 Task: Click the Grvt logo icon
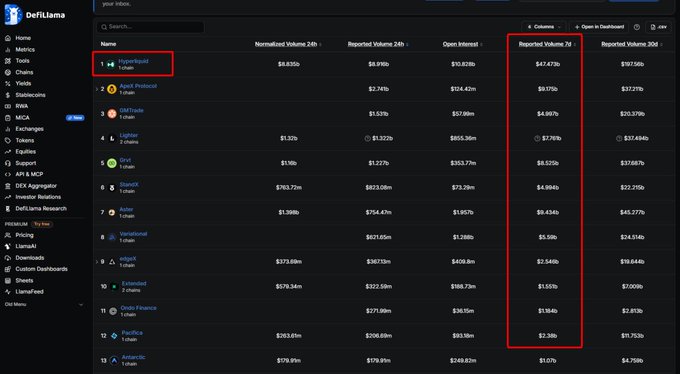point(112,163)
